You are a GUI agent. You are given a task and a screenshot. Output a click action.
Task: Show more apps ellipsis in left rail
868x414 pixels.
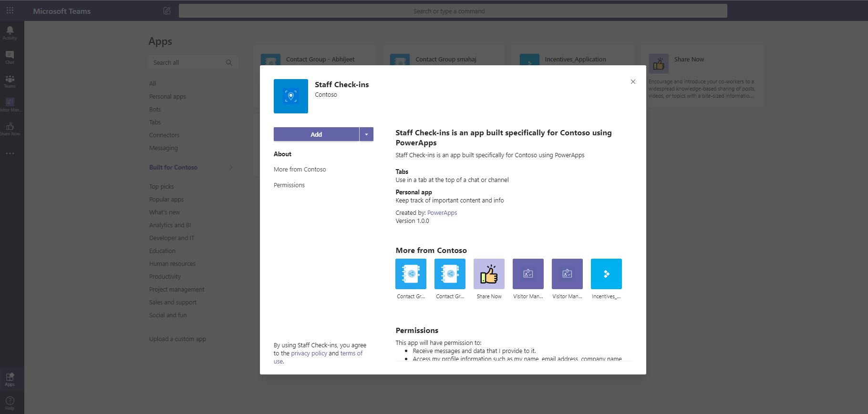pos(10,153)
